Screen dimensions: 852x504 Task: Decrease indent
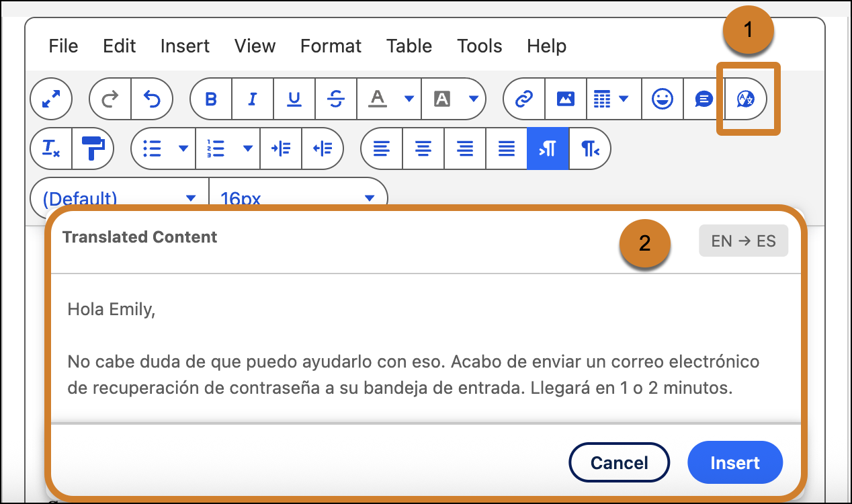click(323, 148)
